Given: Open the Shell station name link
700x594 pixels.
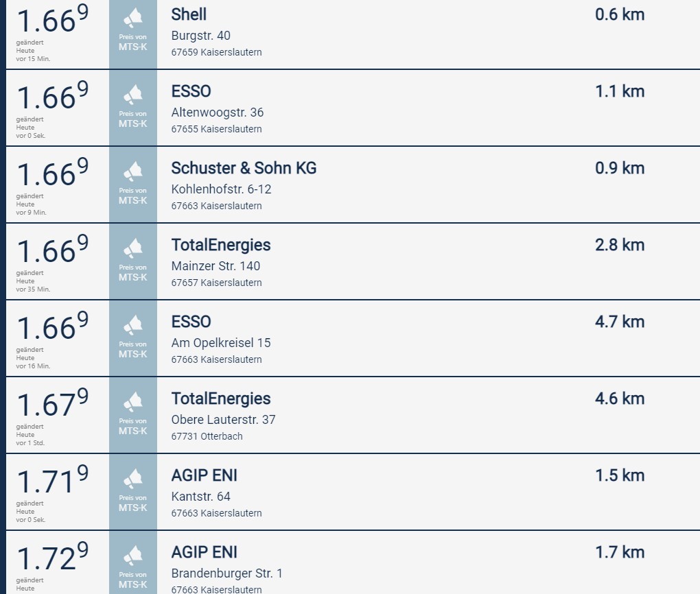Looking at the screenshot, I should click(189, 14).
